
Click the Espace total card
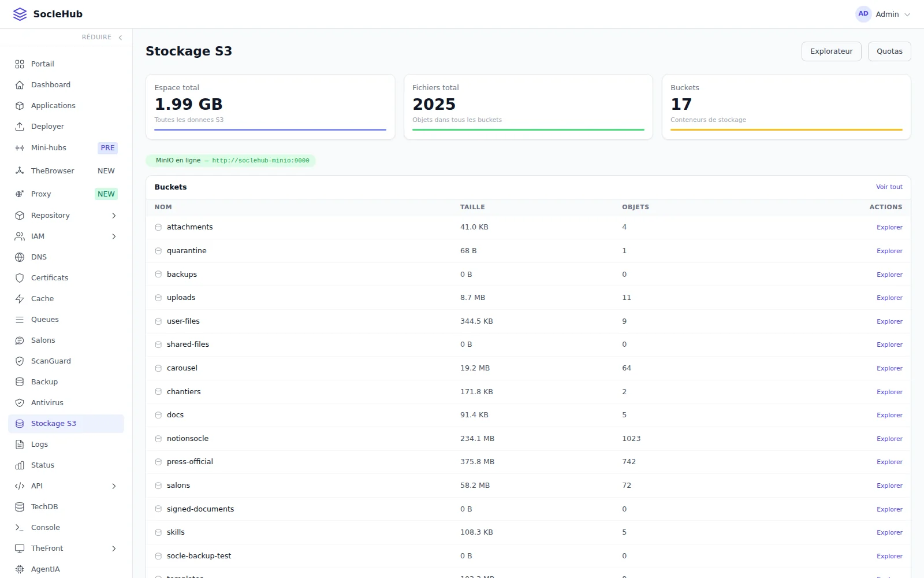pos(270,107)
